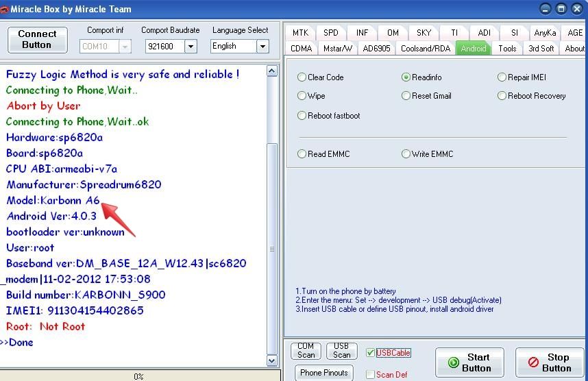The width and height of the screenshot is (588, 381).
Task: Click the 'Manufacturer:Spreadrum6820' log line
Action: pyautogui.click(x=84, y=184)
